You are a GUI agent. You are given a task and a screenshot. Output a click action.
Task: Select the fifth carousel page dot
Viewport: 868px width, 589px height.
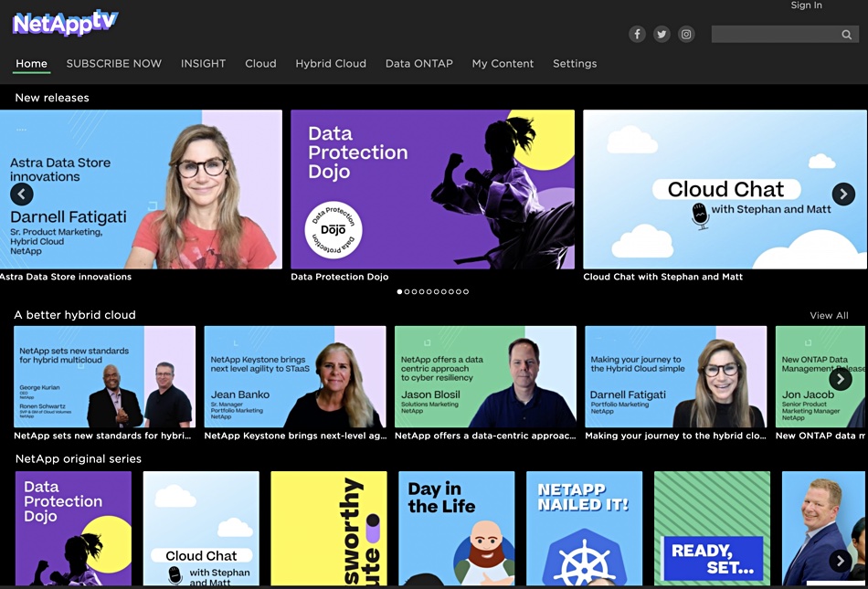[x=429, y=291]
